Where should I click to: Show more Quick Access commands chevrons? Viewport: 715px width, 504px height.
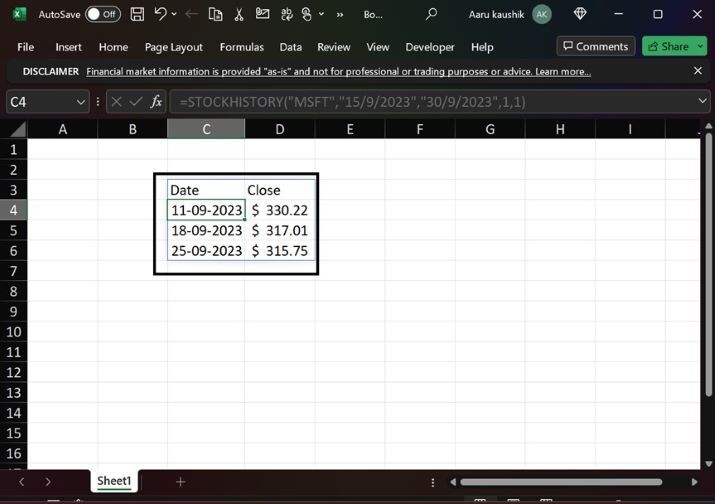point(340,15)
